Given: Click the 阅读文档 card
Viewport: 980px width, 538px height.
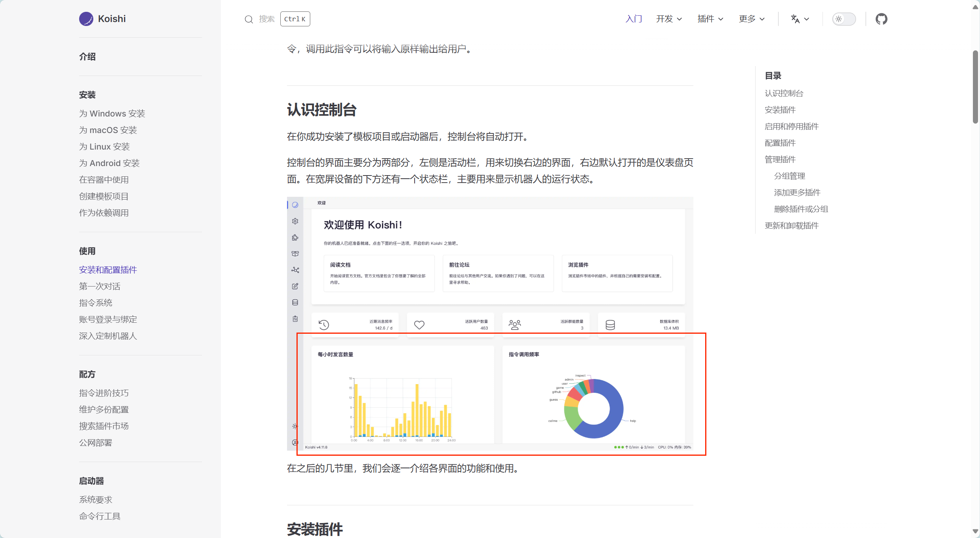Looking at the screenshot, I should [379, 274].
